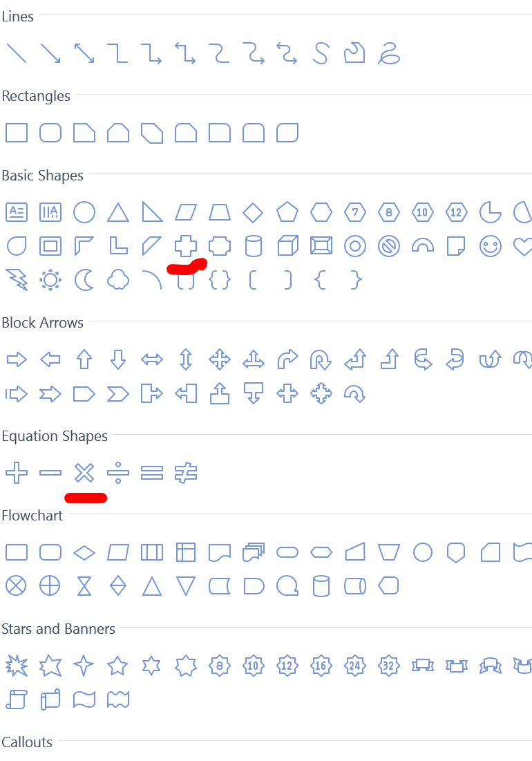The height and width of the screenshot is (761, 532).
Task: Insert the cube basic shape
Action: pyautogui.click(x=287, y=246)
